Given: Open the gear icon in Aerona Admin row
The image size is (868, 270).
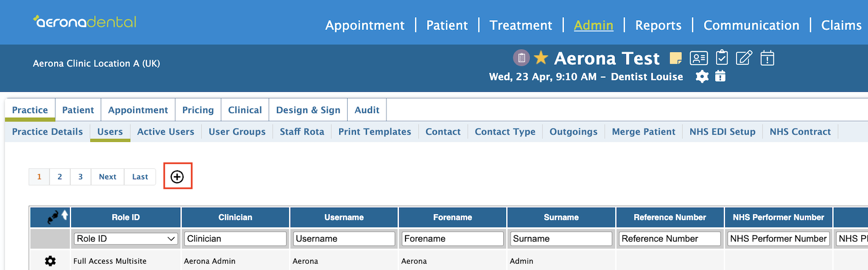Looking at the screenshot, I should click(x=50, y=261).
